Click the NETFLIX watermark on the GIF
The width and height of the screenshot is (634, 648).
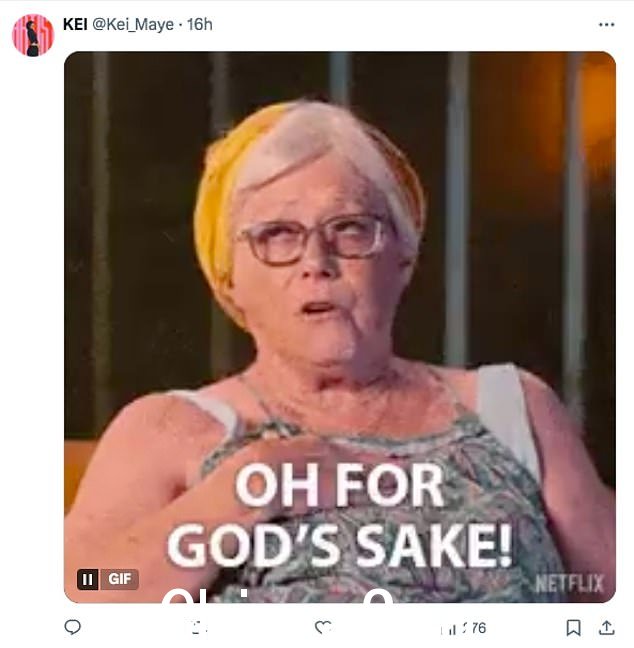[x=570, y=584]
